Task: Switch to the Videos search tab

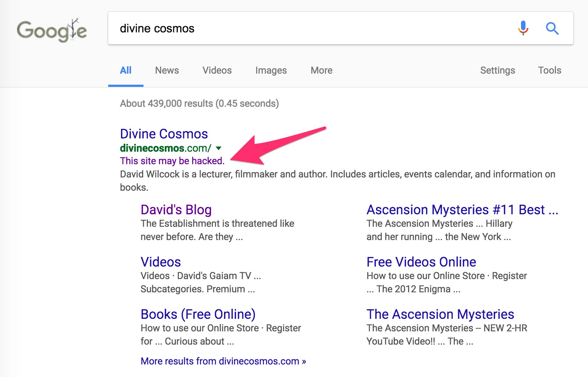Action: pos(217,70)
